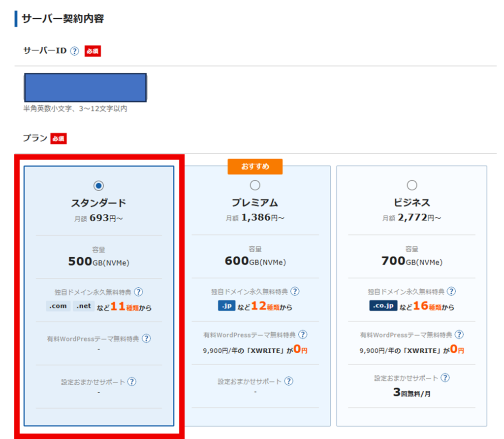Click domain perk help icon in ビジネス plan
The height and width of the screenshot is (439, 504).
(451, 292)
